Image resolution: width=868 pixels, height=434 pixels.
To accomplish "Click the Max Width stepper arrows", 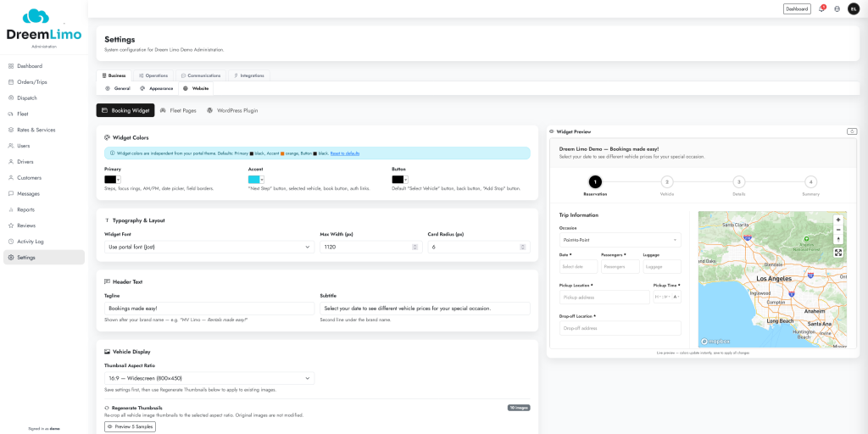I will click(x=415, y=247).
